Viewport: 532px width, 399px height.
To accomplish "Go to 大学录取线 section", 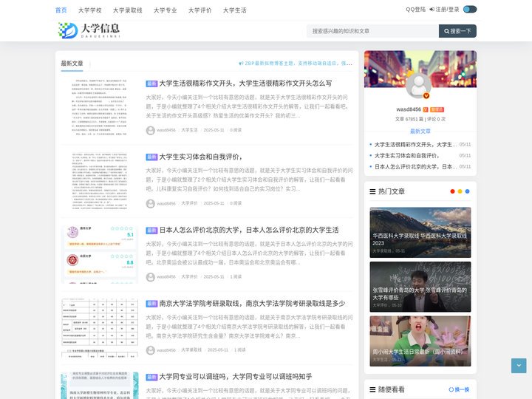I will pos(128,10).
